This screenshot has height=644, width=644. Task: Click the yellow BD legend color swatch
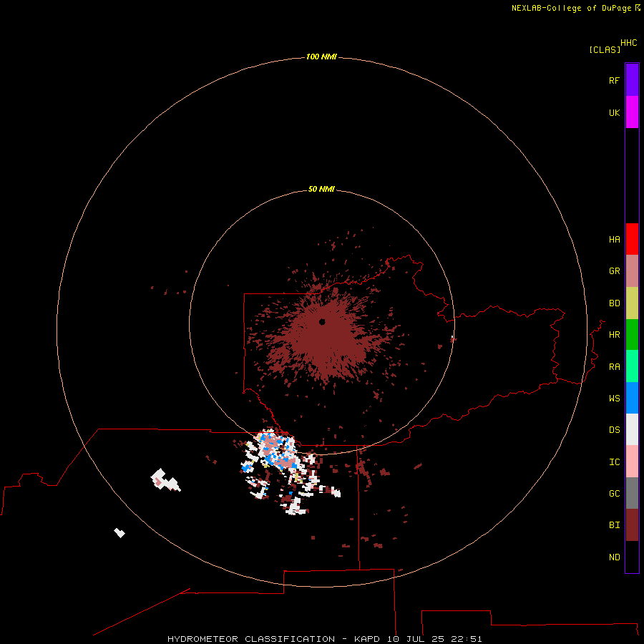click(x=632, y=303)
